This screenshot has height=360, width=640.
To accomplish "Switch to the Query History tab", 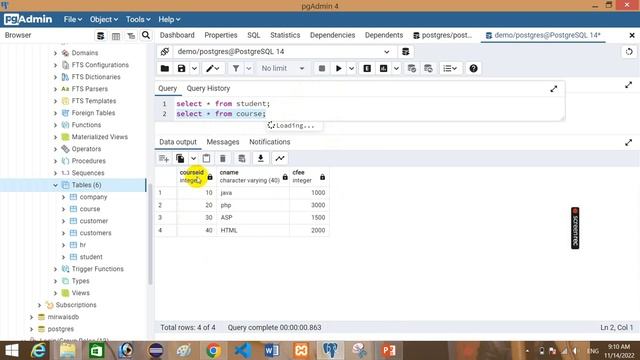I will coord(208,89).
